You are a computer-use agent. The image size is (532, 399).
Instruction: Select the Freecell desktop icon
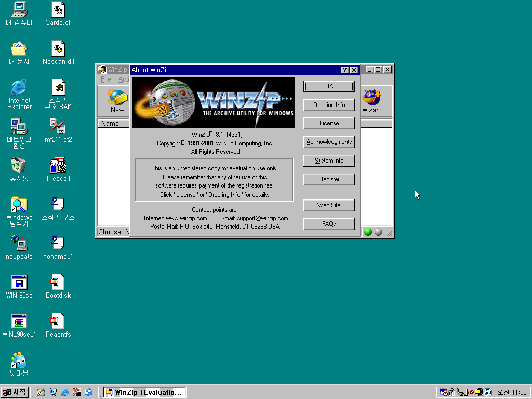pos(58,170)
